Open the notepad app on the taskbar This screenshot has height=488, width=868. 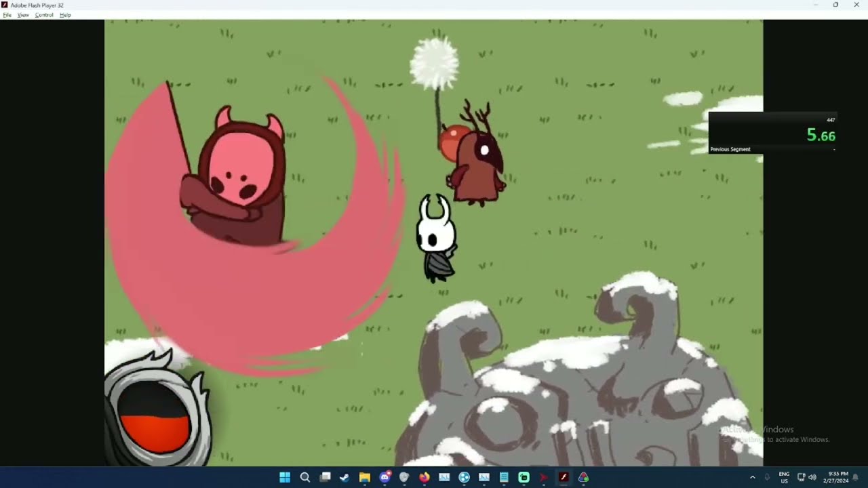504,477
